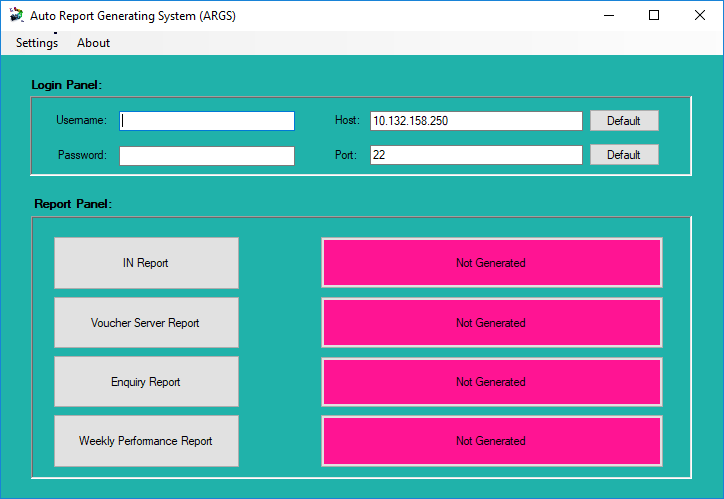Viewport: 724px width, 499px height.
Task: Click the Voucher Server Report button
Action: click(x=146, y=323)
